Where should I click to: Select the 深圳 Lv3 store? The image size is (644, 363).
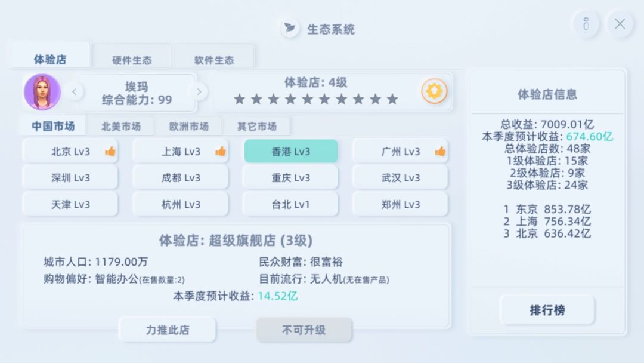(70, 178)
